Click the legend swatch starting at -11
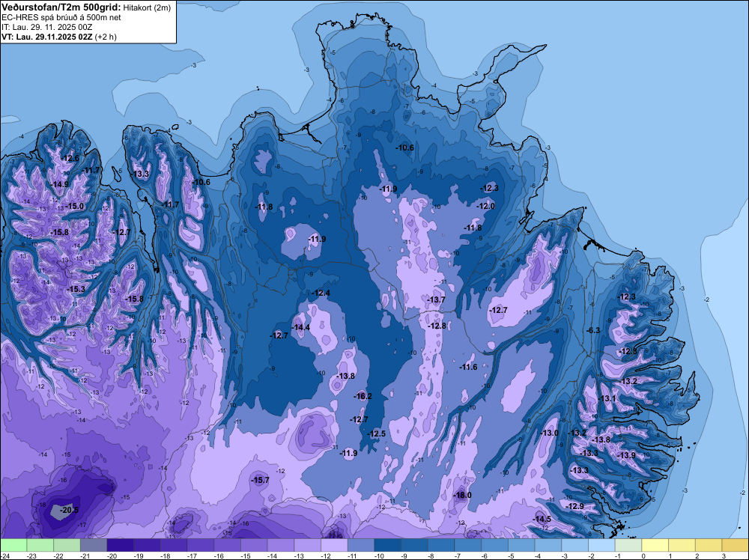 tap(361, 545)
